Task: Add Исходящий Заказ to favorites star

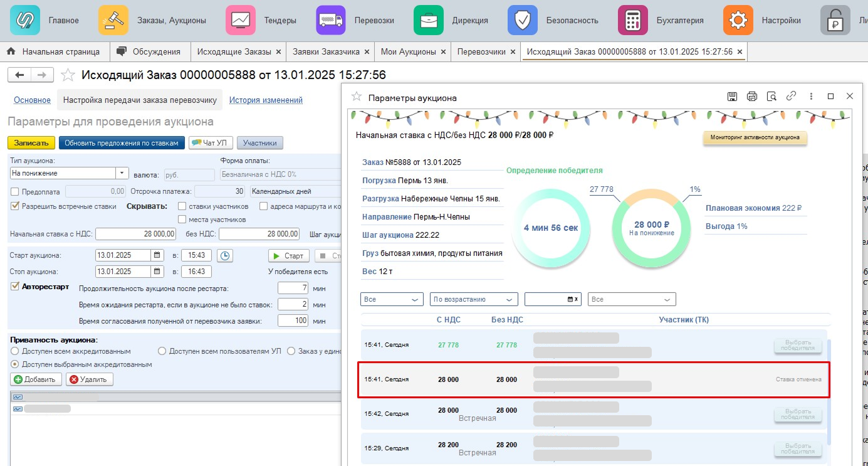Action: click(68, 75)
